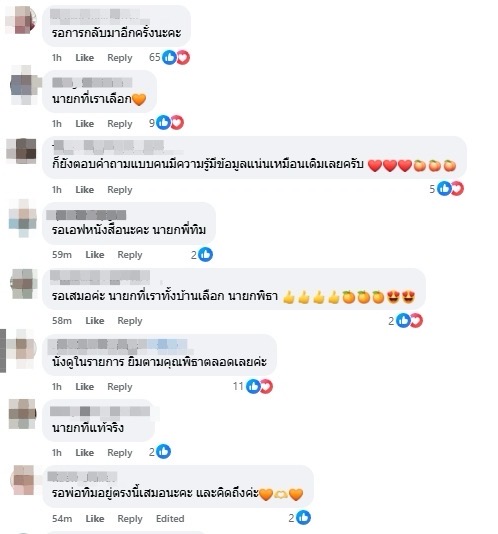Open the thumbs-up reaction icon on 9-reaction comment

coord(163,123)
